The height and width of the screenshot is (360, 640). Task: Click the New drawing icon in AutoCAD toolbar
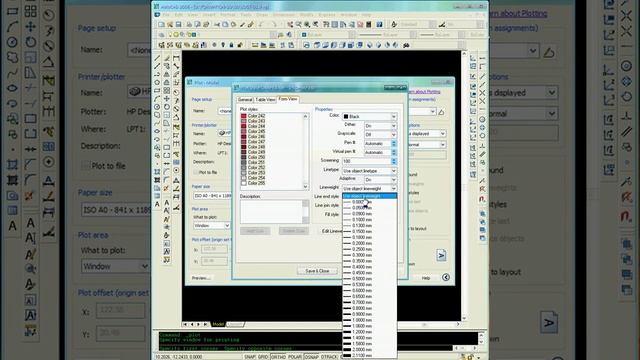pos(162,25)
